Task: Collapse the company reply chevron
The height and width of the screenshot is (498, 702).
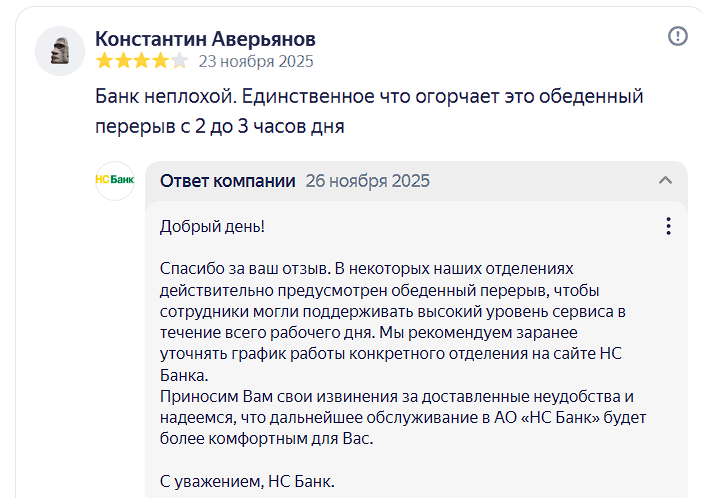Action: (665, 181)
